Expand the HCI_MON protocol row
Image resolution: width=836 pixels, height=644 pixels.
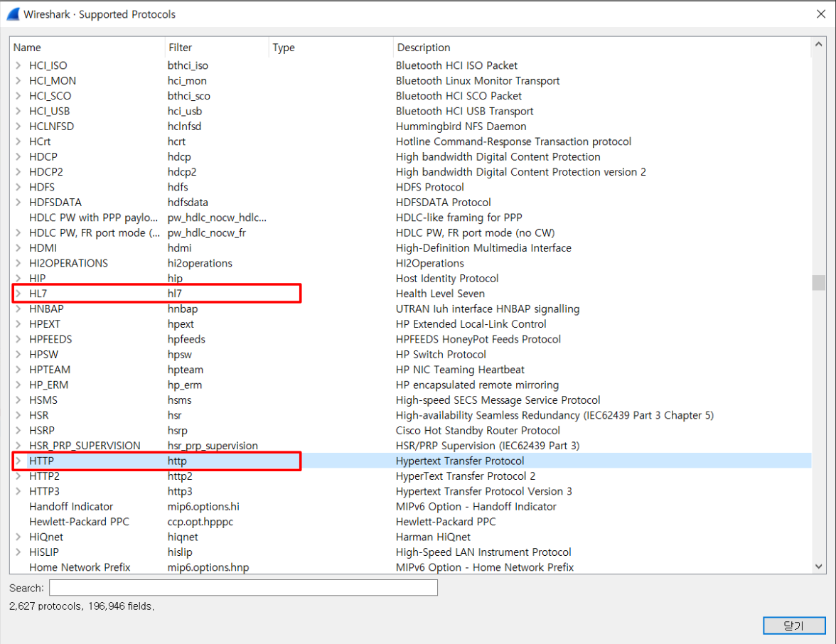[18, 80]
